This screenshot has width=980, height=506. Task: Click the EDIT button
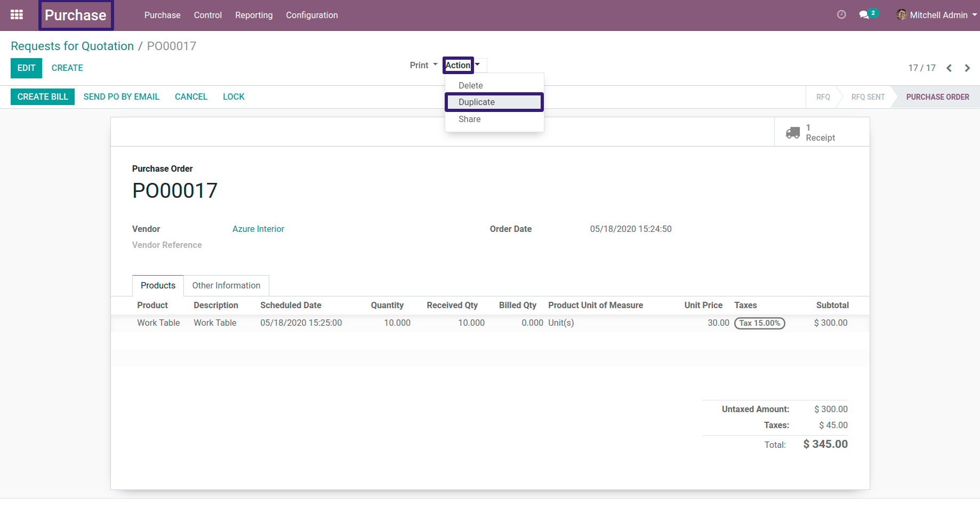click(26, 68)
